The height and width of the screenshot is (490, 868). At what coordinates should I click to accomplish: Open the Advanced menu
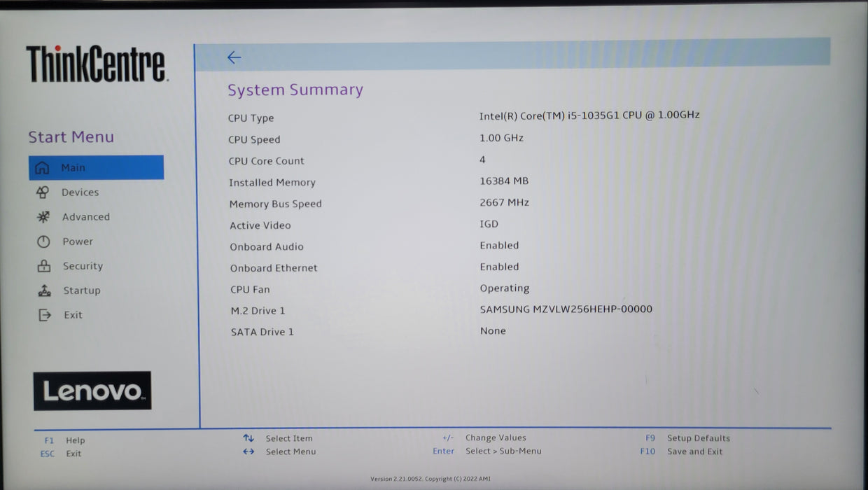[x=86, y=217]
